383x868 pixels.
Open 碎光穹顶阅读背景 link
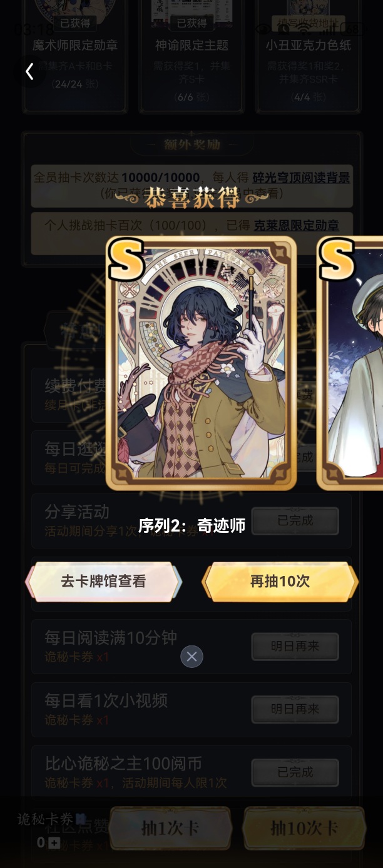coord(301,178)
